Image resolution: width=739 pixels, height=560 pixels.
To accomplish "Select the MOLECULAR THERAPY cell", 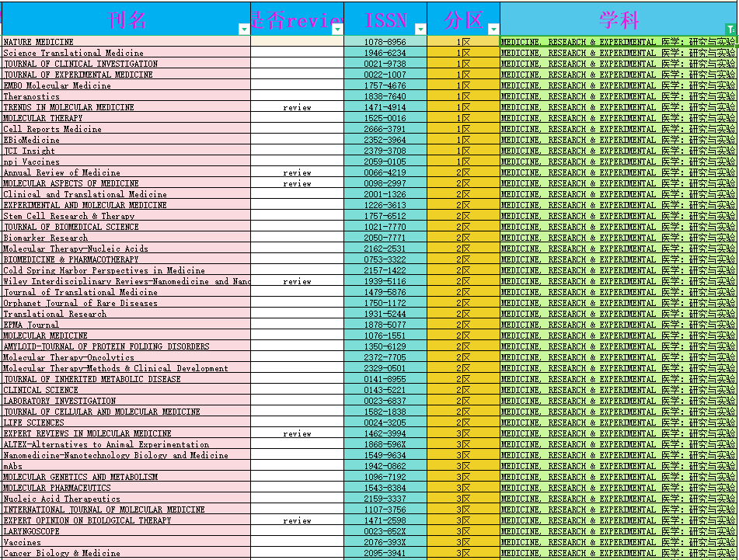I will (x=127, y=118).
